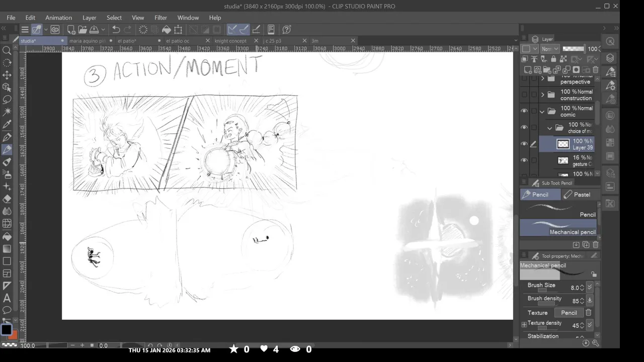644x362 pixels.
Task: Select the Zoom magnifier tool
Action: [7, 50]
